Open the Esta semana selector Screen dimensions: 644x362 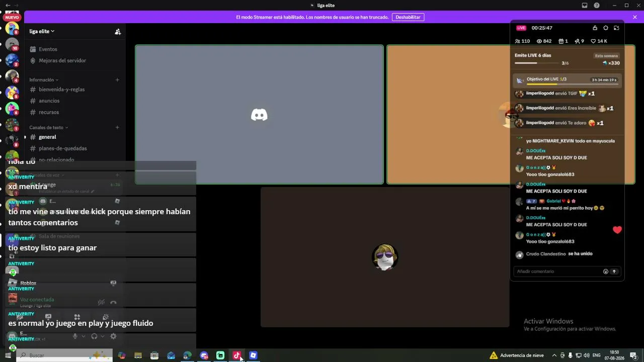606,56
